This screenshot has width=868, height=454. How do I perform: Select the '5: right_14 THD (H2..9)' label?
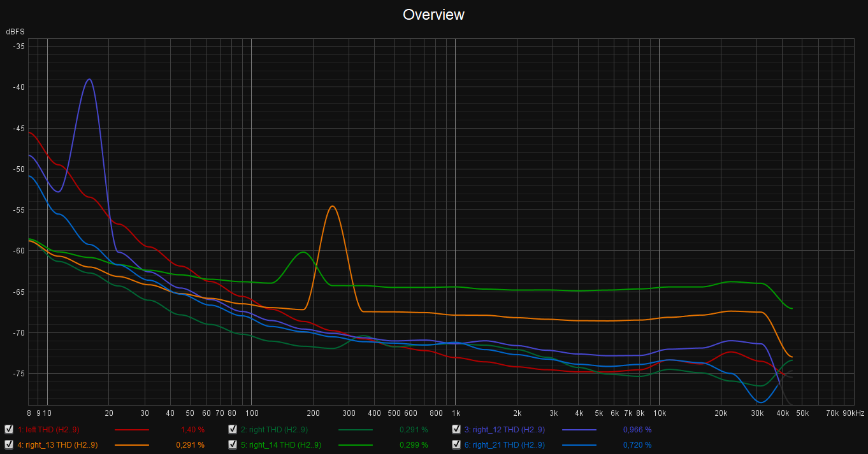pyautogui.click(x=281, y=445)
